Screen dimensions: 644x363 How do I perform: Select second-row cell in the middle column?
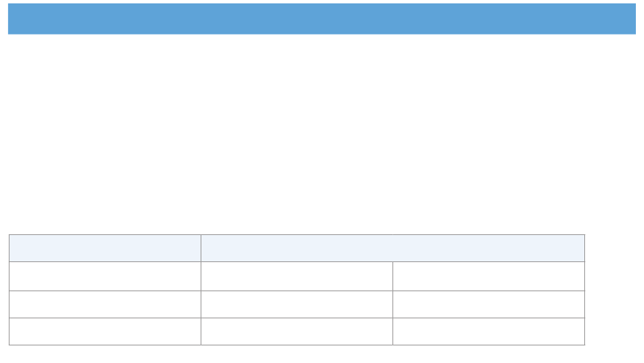coord(297,304)
